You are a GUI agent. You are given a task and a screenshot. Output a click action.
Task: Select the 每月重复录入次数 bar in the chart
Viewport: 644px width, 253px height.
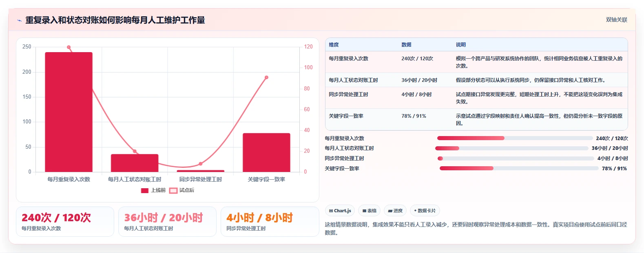[69, 112]
